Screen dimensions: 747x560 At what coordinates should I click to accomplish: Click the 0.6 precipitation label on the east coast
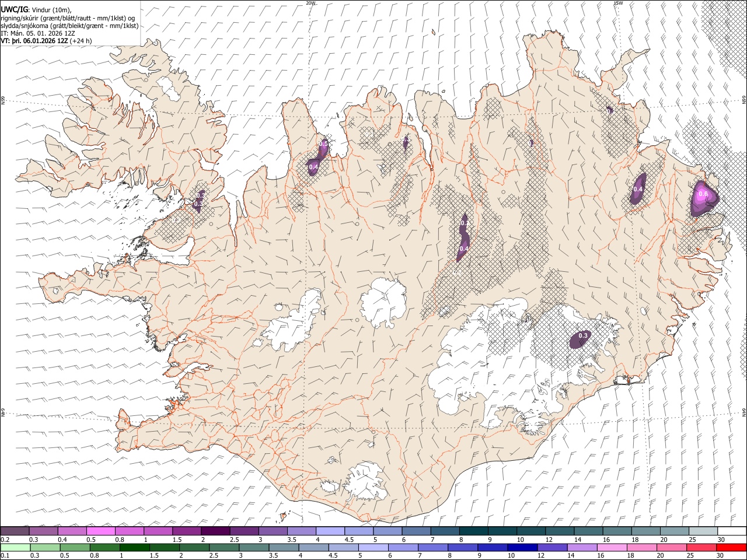(x=703, y=194)
